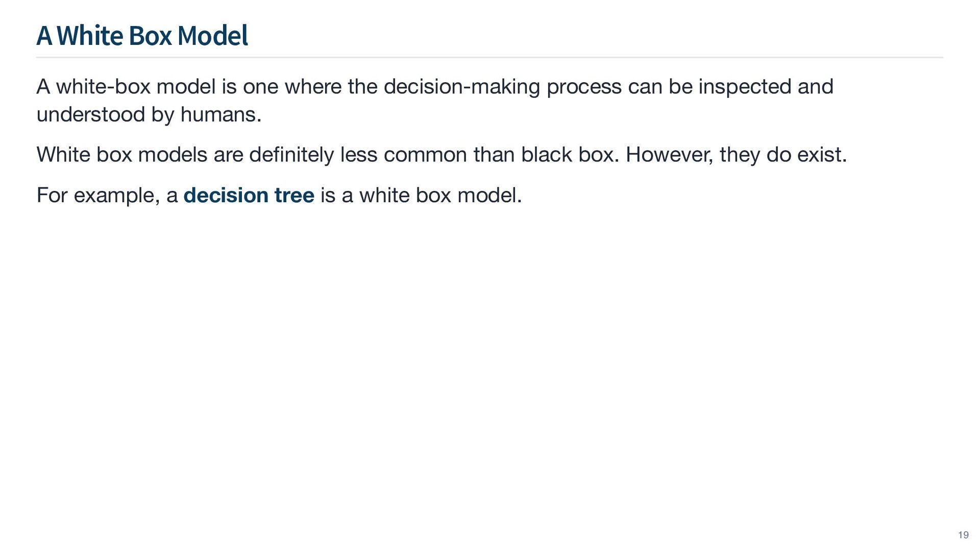Click the horizontal divider line under the title
Image resolution: width=980 pixels, height=551 pixels.
[489, 58]
